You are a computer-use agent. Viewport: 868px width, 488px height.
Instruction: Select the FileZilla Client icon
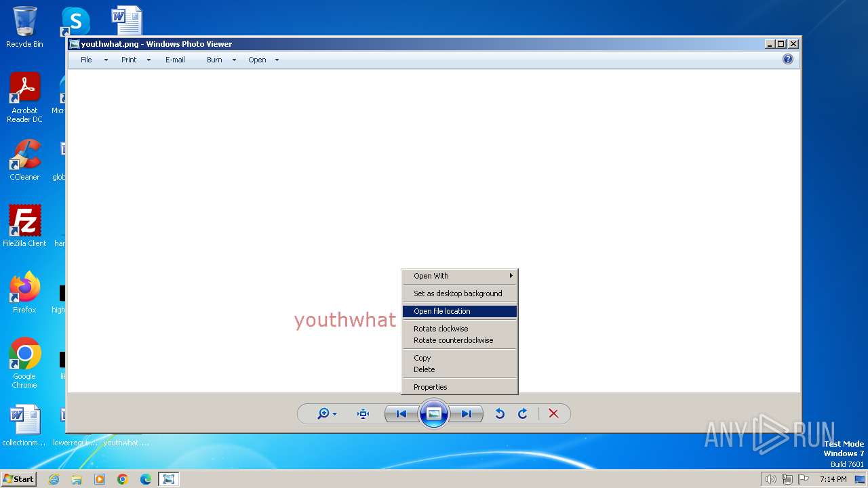24,226
